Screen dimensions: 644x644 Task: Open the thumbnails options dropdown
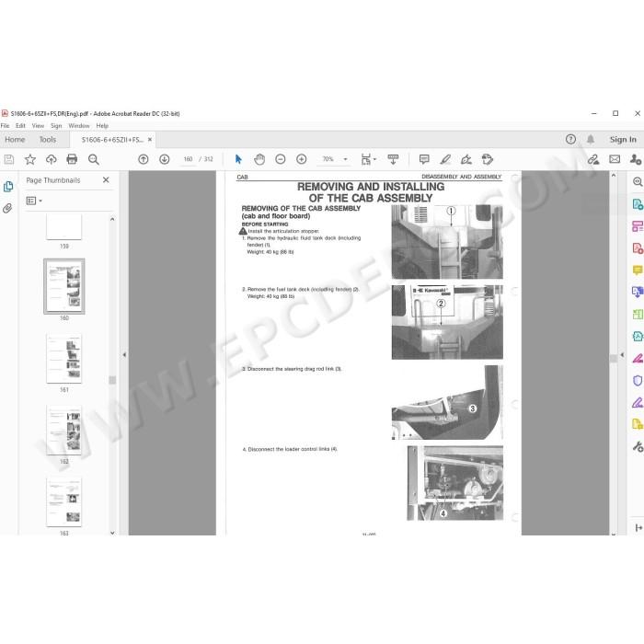(34, 201)
